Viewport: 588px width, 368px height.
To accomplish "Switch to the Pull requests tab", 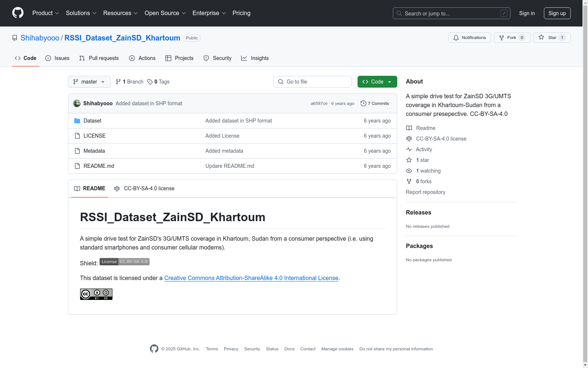I will click(99, 58).
